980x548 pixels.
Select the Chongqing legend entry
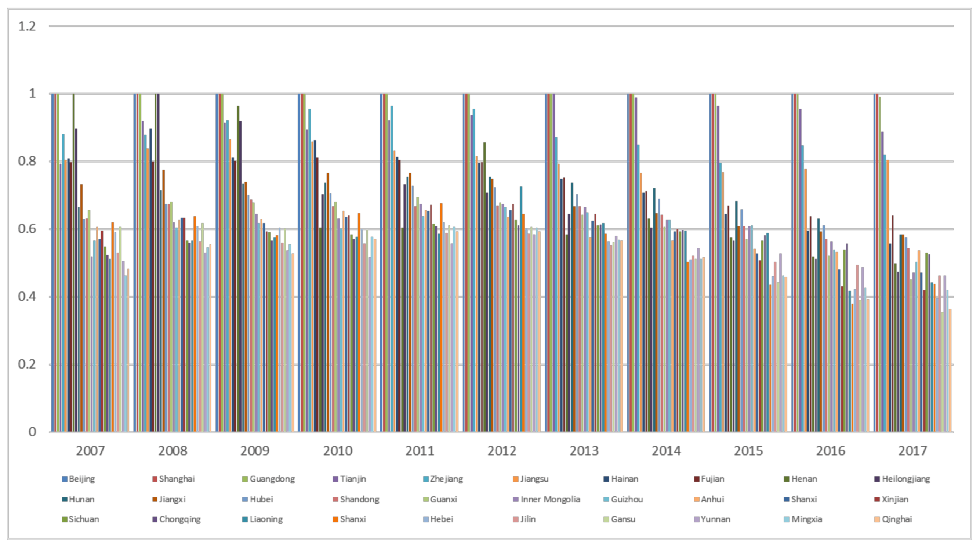[x=179, y=519]
